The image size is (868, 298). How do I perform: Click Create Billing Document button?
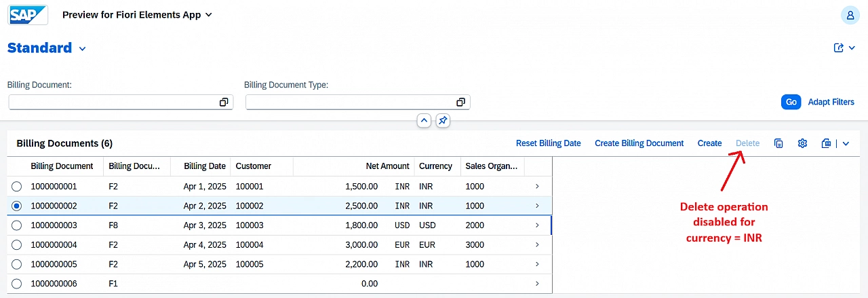pyautogui.click(x=639, y=143)
